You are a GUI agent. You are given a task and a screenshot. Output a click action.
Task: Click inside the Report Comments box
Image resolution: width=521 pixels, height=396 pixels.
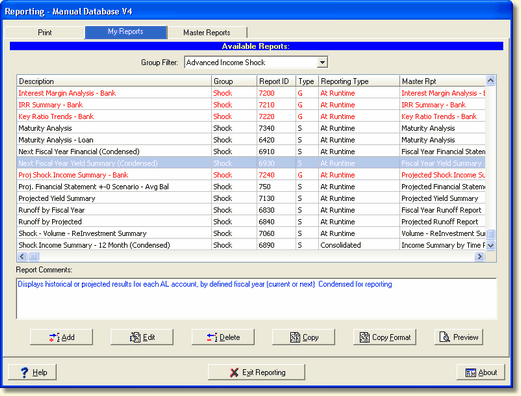256,299
